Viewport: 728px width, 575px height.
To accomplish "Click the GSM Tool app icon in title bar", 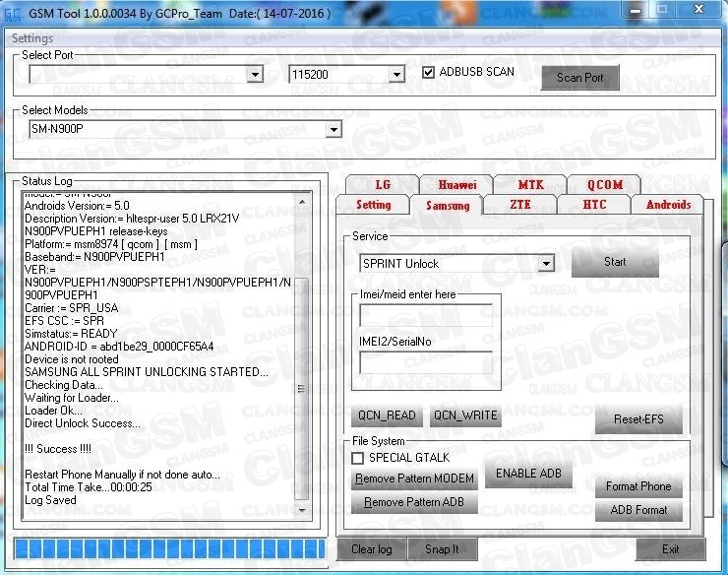I will click(x=13, y=14).
